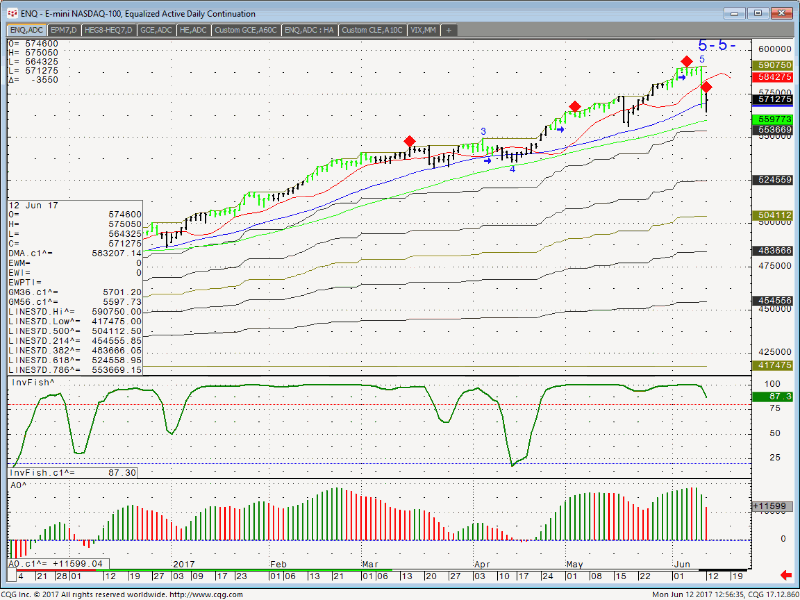Click the 'May' month label on time axis
Image resolution: width=800 pixels, height=600 pixels.
point(574,564)
